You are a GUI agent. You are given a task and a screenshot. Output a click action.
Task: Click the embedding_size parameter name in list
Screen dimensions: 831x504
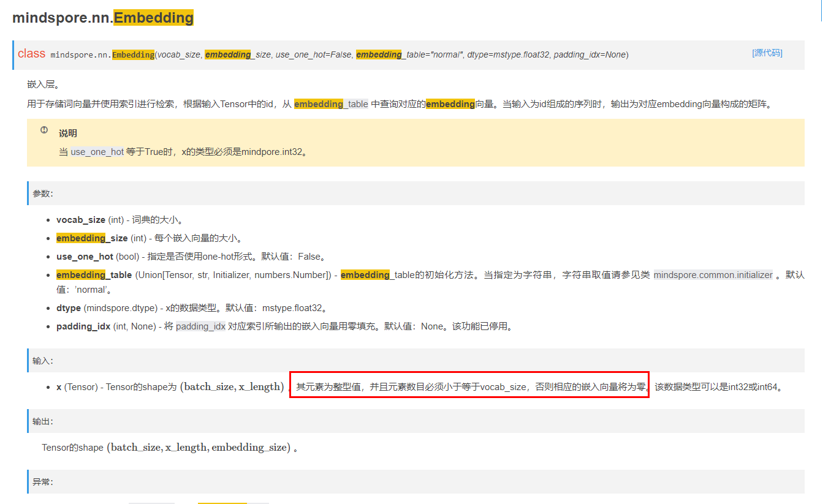[x=92, y=238]
